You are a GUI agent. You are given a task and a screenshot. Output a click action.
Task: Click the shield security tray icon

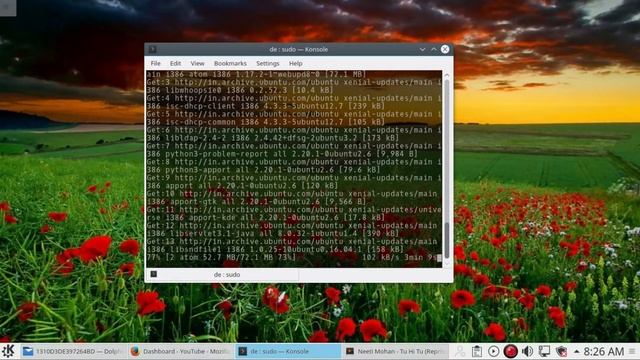(x=561, y=351)
